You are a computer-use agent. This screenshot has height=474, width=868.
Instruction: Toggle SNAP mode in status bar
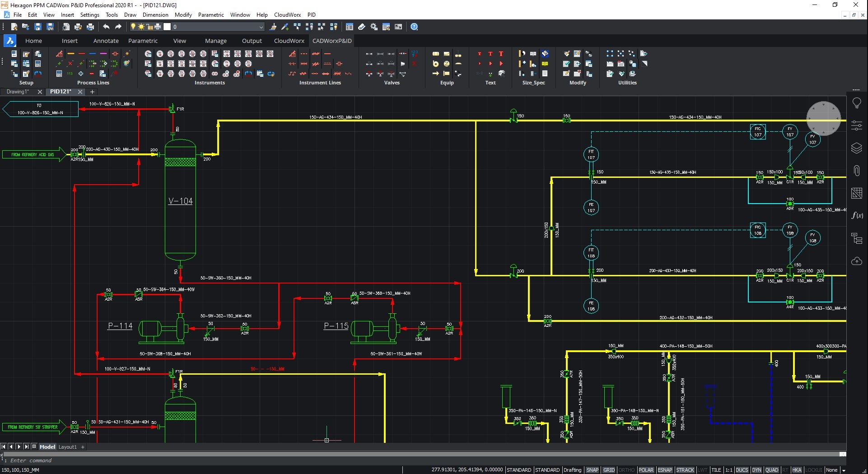[x=592, y=470]
